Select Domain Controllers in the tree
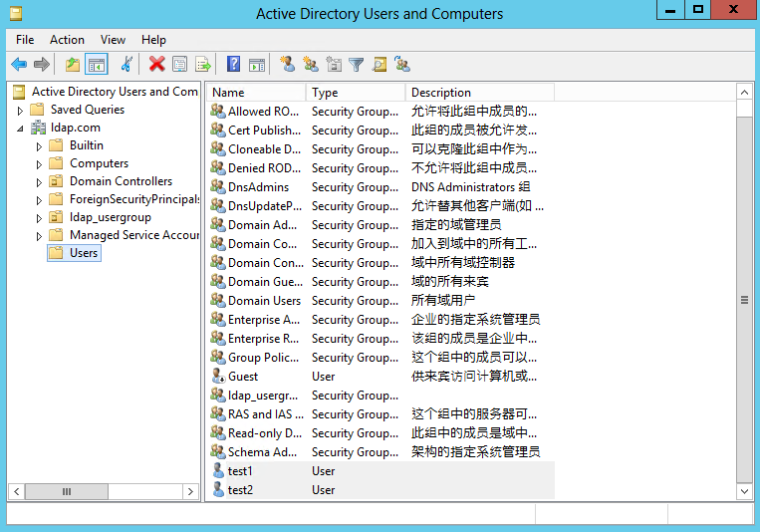This screenshot has height=532, width=760. click(x=121, y=181)
